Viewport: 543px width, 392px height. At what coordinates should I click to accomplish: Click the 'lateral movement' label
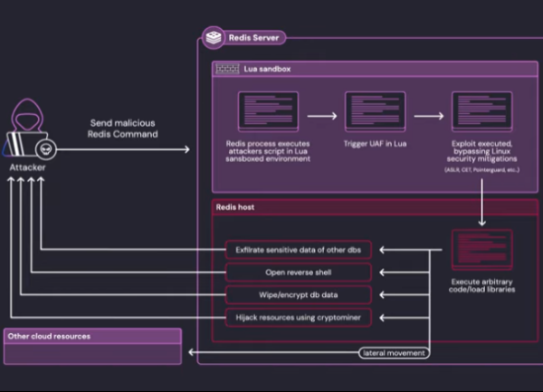pyautogui.click(x=393, y=352)
